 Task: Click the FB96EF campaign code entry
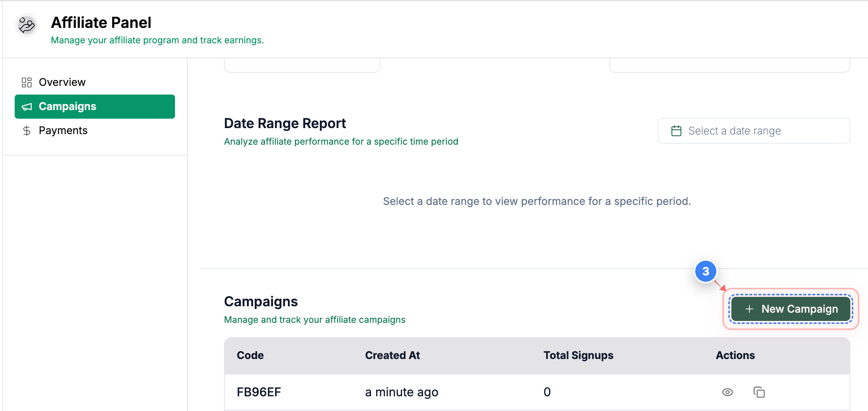click(x=259, y=392)
